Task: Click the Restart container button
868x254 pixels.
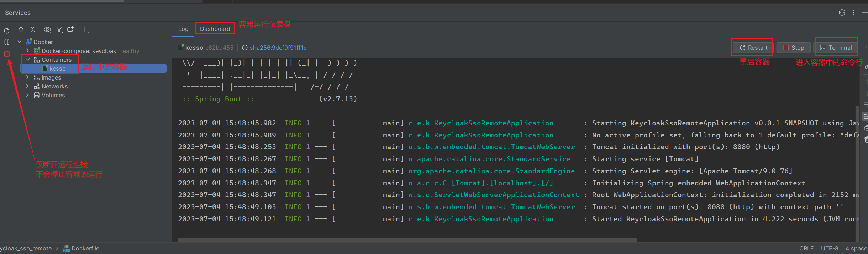Action: click(x=753, y=48)
